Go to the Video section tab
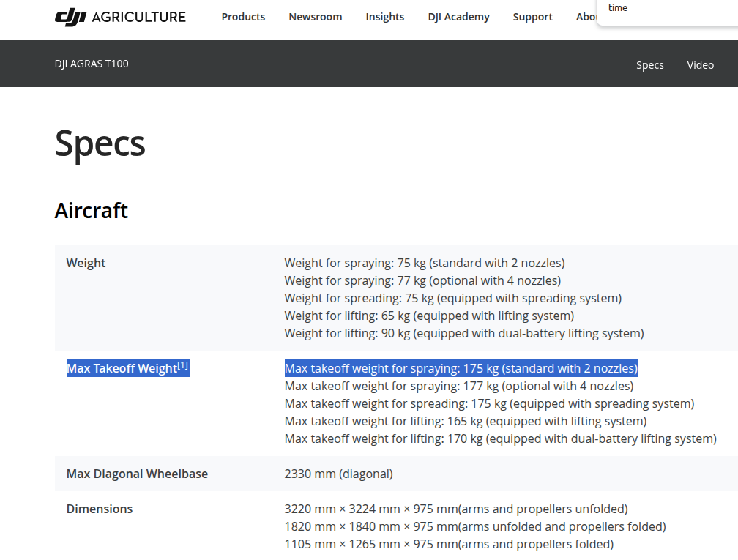The width and height of the screenshot is (738, 560). tap(701, 65)
